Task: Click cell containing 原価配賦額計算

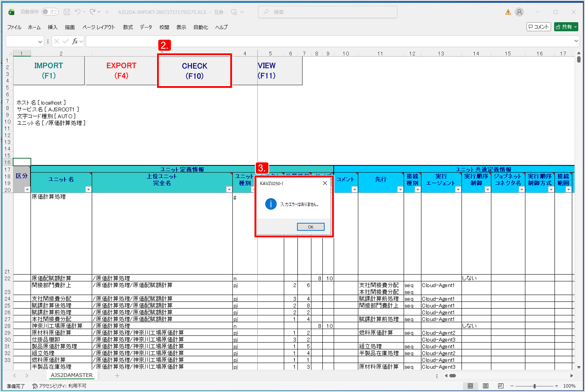Action: [x=61, y=278]
